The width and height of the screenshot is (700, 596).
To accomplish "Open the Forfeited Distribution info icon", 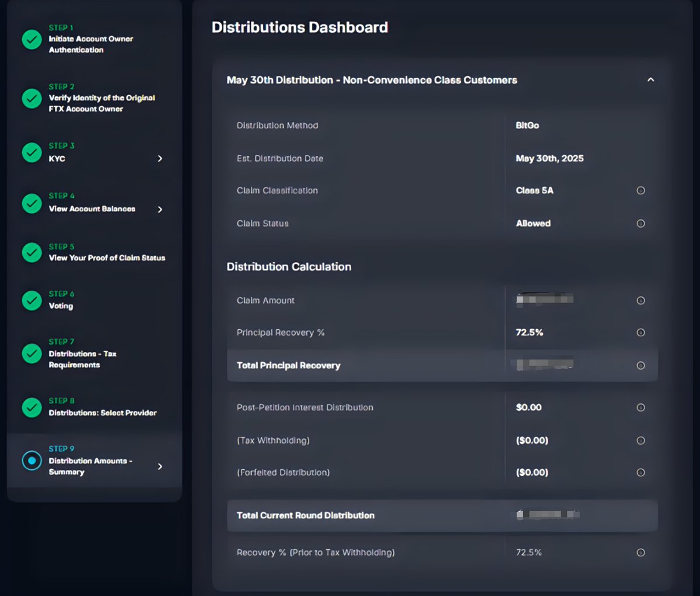I will 640,473.
